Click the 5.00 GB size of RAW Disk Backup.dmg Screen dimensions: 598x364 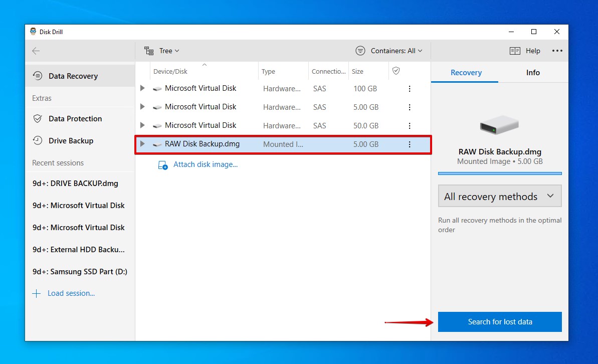point(366,144)
